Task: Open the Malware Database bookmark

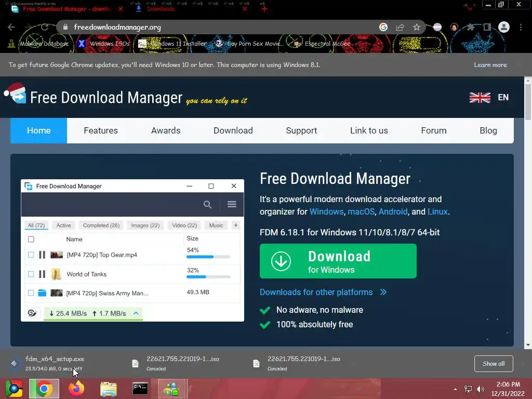Action: [39, 44]
